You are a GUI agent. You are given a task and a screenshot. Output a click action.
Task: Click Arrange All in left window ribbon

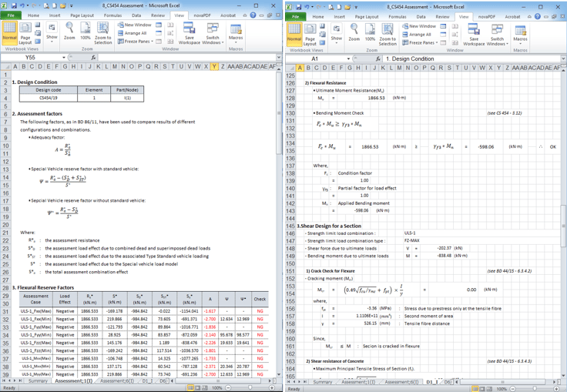(132, 33)
